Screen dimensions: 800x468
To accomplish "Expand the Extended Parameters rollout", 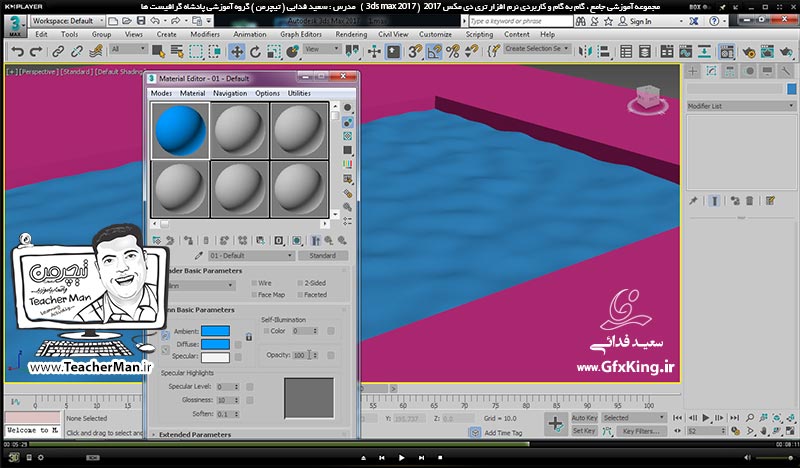I will pyautogui.click(x=195, y=435).
